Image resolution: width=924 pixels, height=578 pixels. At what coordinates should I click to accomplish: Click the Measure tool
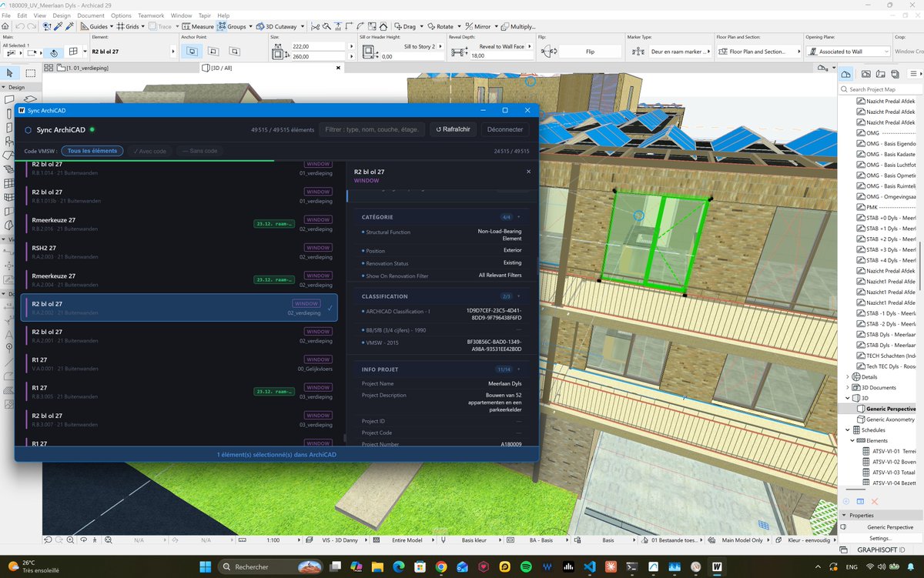[196, 26]
